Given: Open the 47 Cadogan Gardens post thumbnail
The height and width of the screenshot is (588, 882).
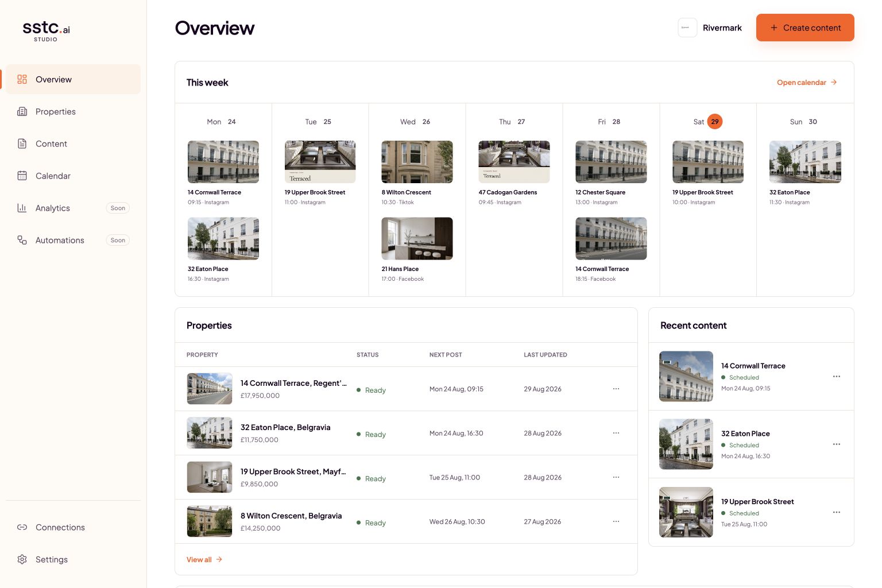Looking at the screenshot, I should tap(514, 162).
